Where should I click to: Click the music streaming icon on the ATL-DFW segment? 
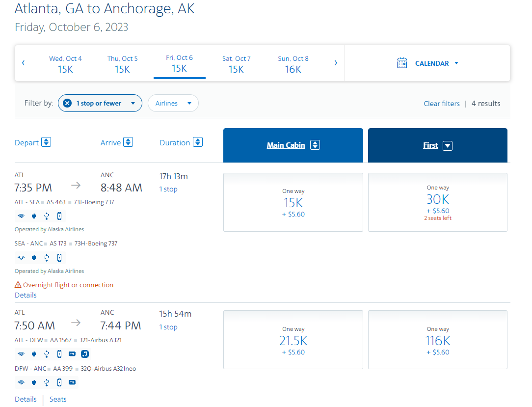click(x=84, y=353)
